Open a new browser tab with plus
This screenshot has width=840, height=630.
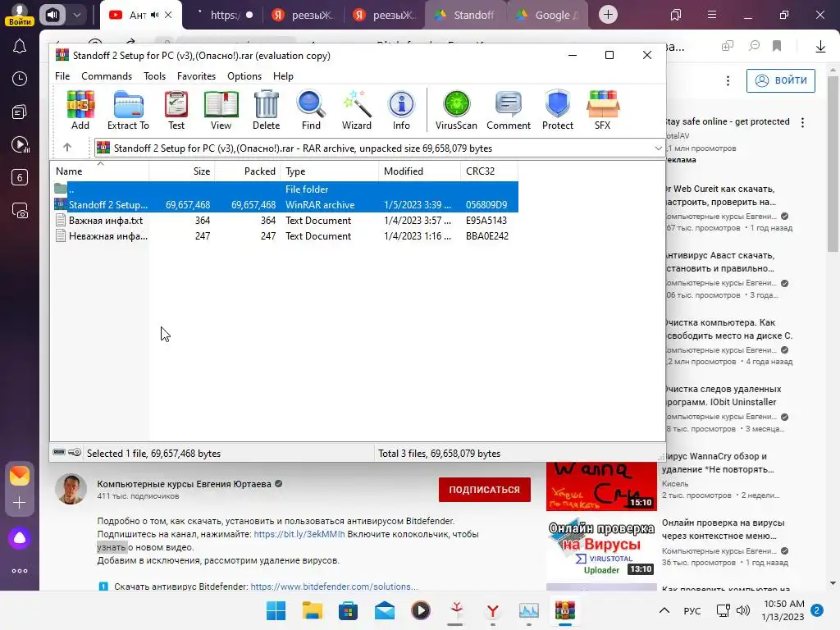click(x=608, y=15)
